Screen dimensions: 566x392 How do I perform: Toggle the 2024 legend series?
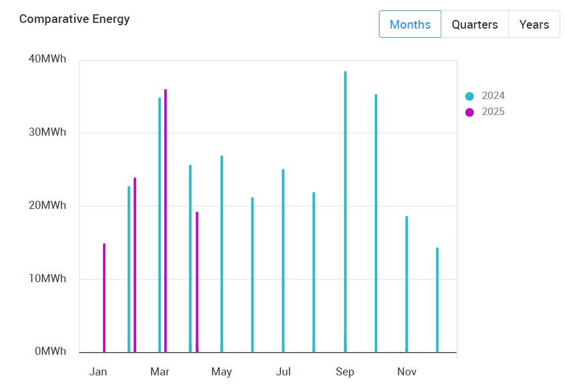pyautogui.click(x=493, y=96)
